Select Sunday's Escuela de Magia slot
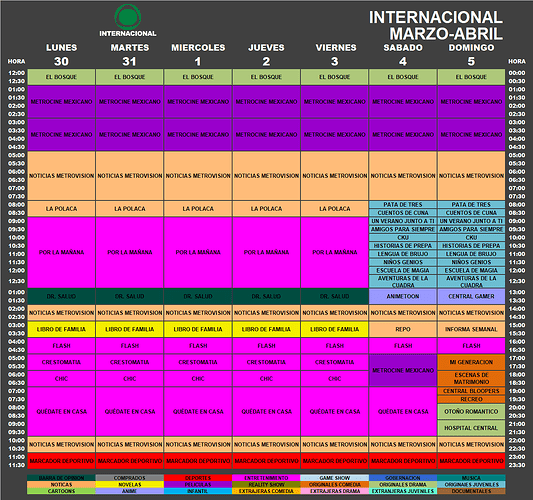 [x=471, y=271]
